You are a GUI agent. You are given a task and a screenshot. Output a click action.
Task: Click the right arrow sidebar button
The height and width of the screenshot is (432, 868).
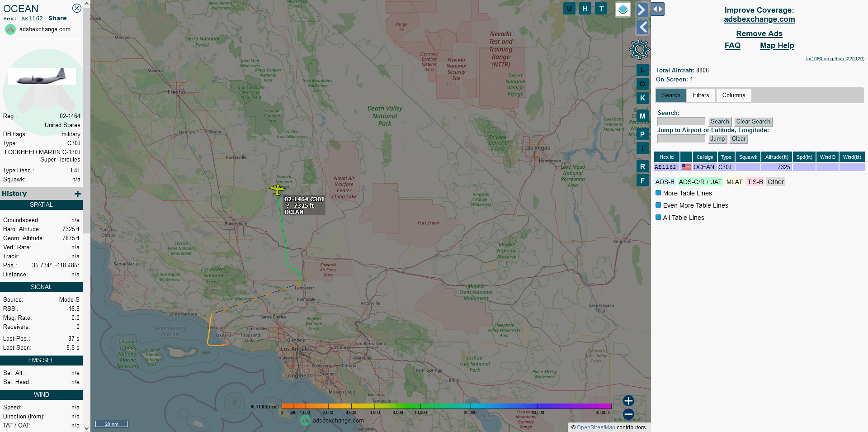pos(642,9)
